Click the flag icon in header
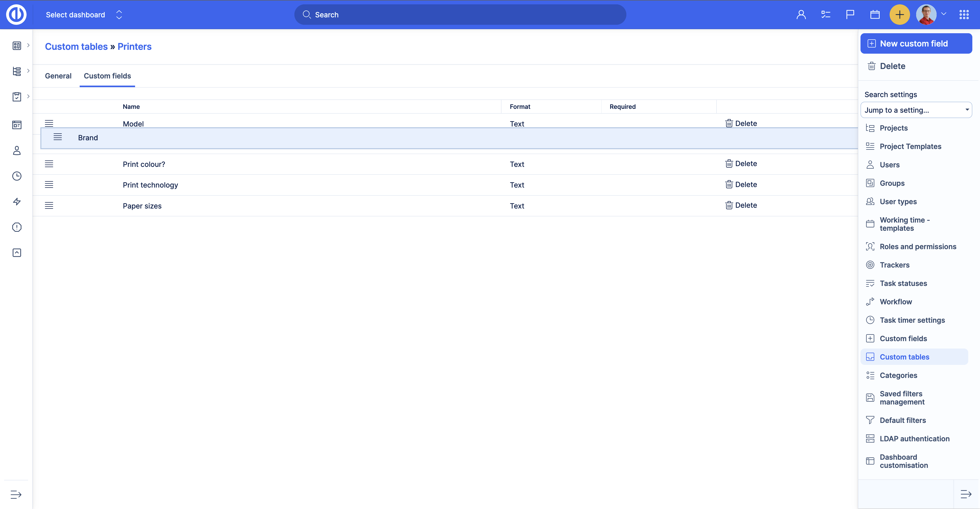 (850, 15)
